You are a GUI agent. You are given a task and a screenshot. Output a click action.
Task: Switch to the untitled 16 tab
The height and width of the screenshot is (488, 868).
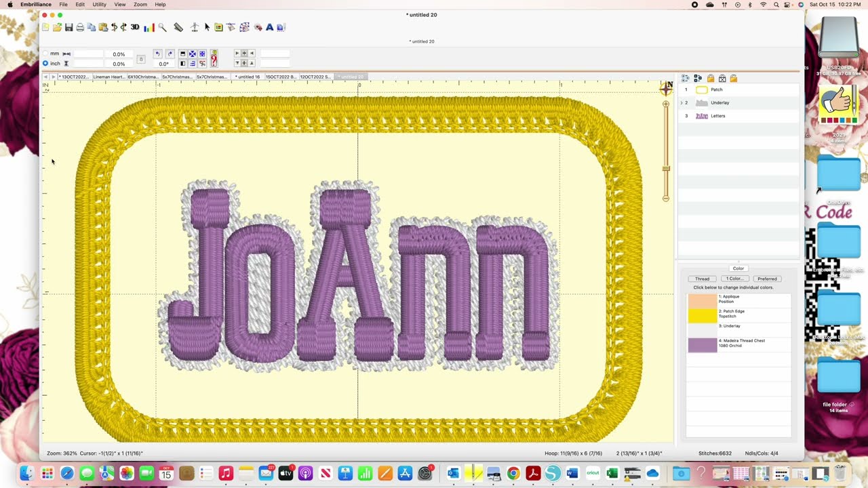click(x=248, y=77)
